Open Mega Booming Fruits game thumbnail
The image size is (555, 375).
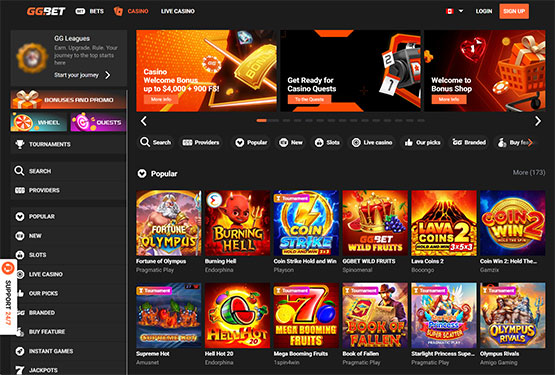pyautogui.click(x=306, y=315)
